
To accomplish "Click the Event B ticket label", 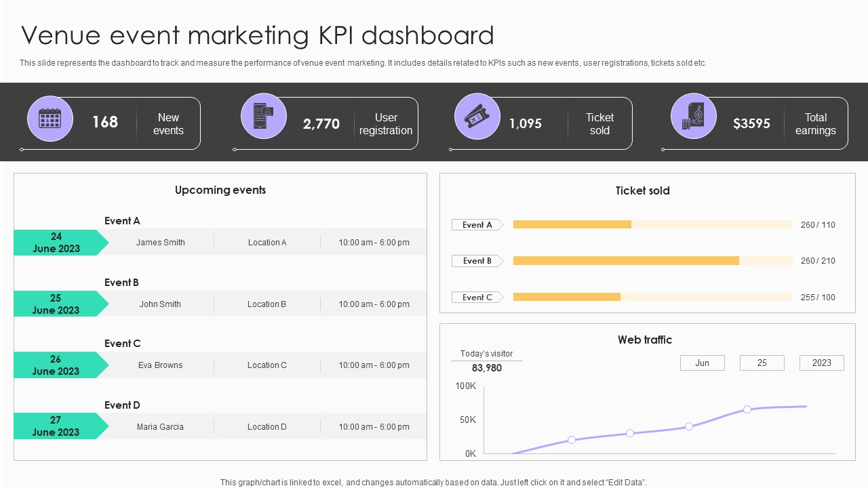I will 477,261.
